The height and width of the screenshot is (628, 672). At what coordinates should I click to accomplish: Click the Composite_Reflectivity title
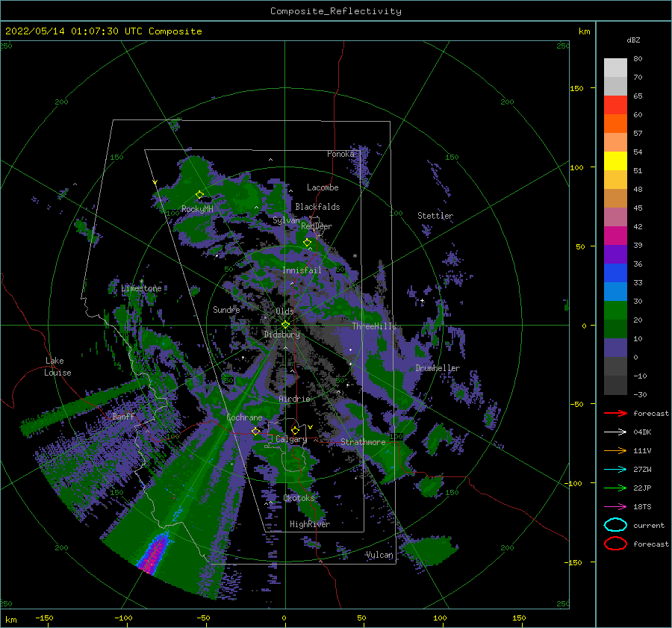pyautogui.click(x=336, y=11)
